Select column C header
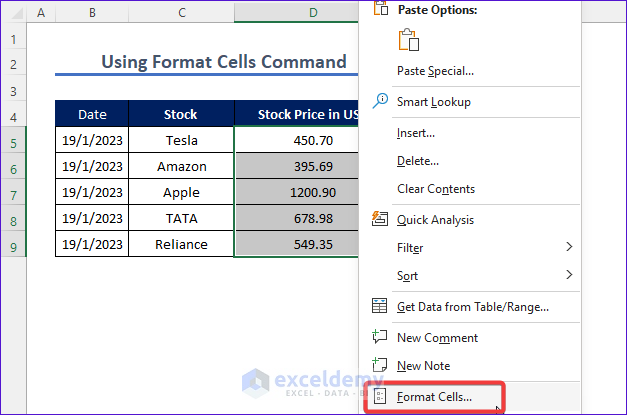Image resolution: width=627 pixels, height=415 pixels. pyautogui.click(x=182, y=13)
